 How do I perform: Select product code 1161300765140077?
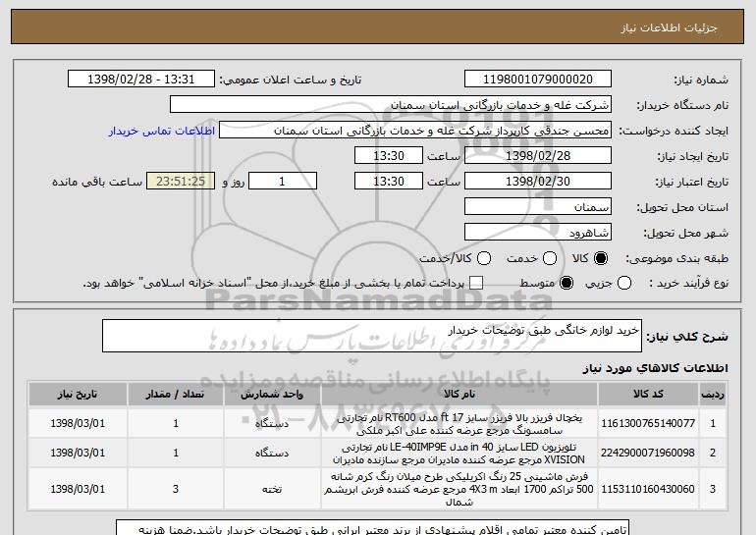click(648, 423)
